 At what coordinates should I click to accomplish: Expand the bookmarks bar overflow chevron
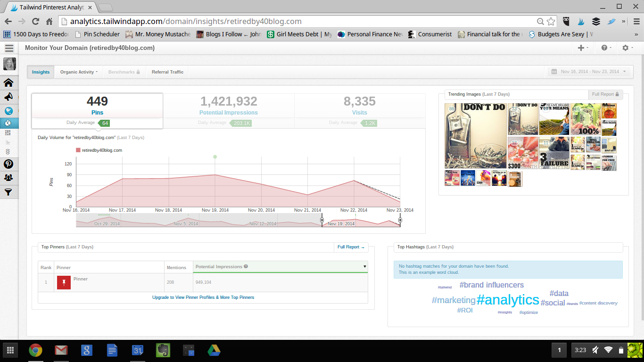point(636,34)
